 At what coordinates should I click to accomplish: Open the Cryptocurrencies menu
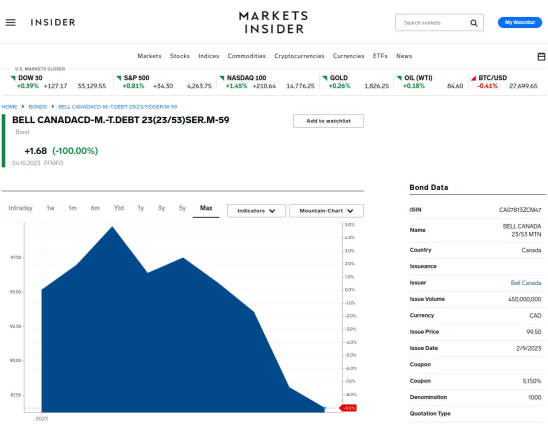[299, 56]
